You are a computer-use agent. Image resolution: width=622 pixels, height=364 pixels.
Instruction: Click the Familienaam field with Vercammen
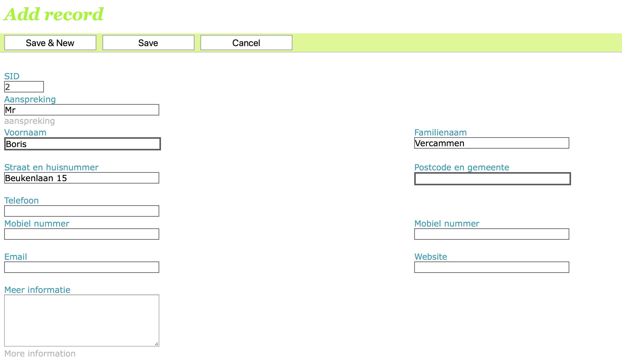tap(492, 143)
